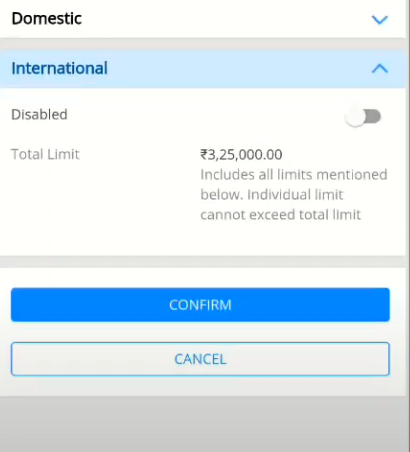
Task: Click the gray track of the International toggle
Action: point(373,117)
